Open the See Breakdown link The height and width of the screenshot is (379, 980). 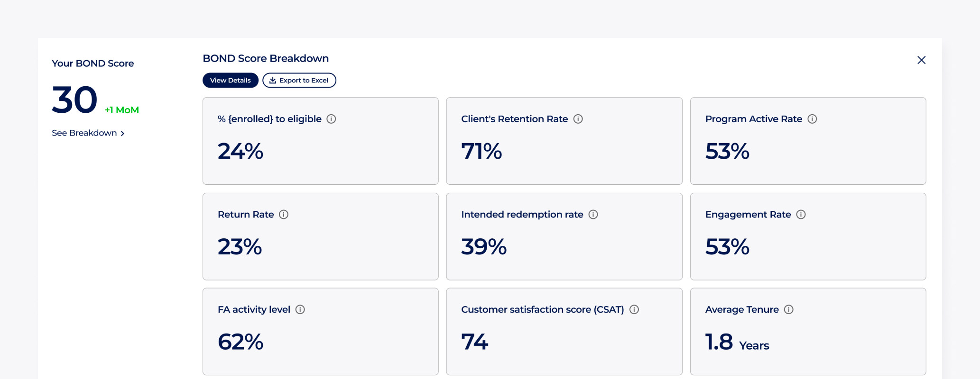pyautogui.click(x=84, y=133)
